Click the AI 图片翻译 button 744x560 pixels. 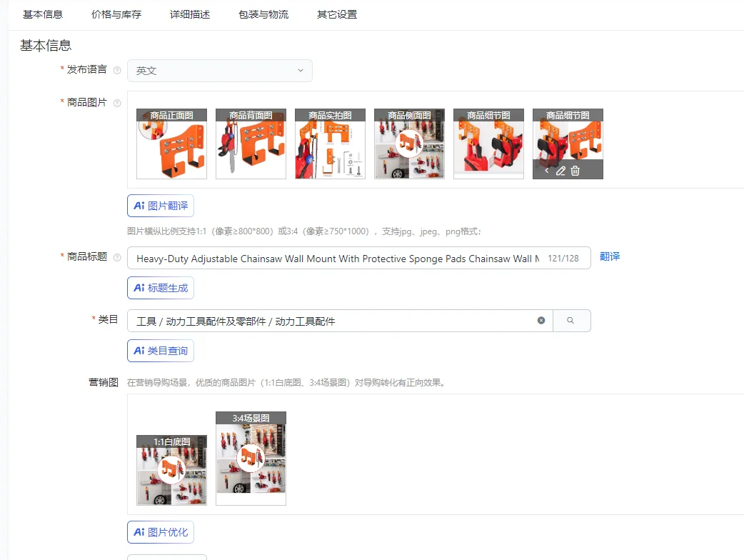(161, 206)
